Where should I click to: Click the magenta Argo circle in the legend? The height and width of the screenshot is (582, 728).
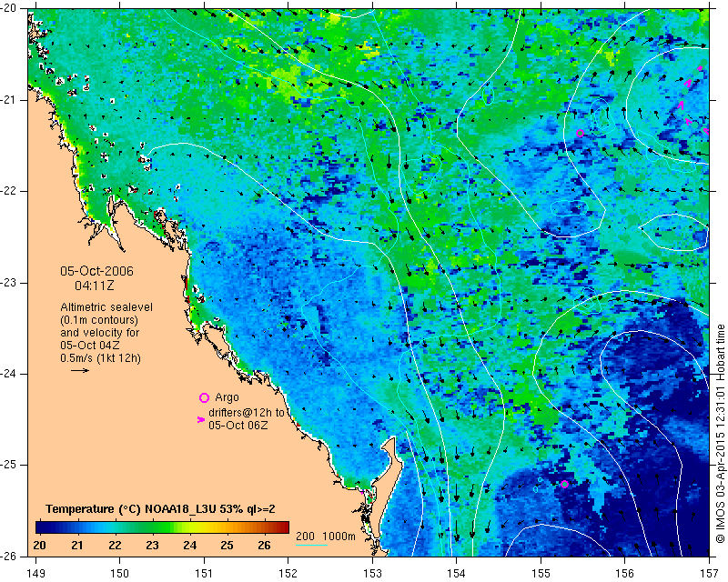click(204, 397)
